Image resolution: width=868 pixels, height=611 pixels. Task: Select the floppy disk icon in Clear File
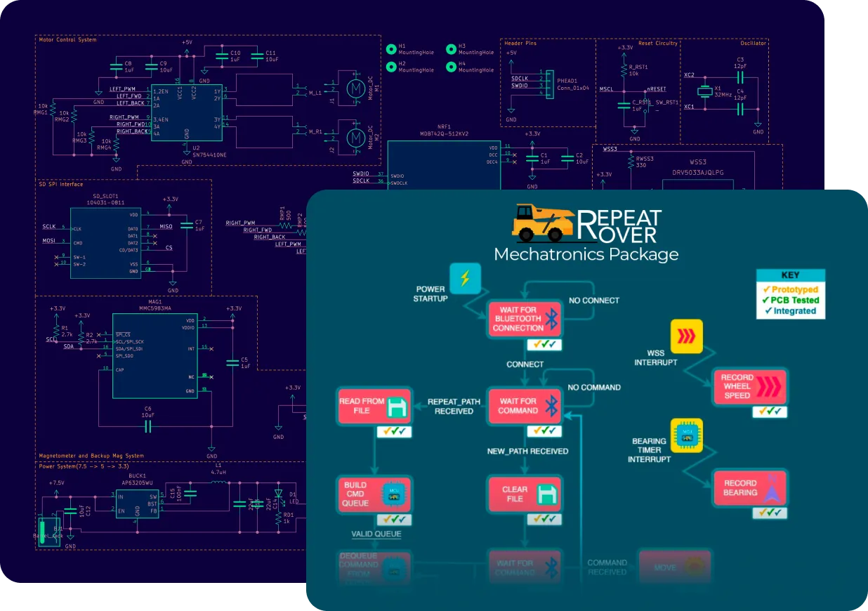click(547, 494)
